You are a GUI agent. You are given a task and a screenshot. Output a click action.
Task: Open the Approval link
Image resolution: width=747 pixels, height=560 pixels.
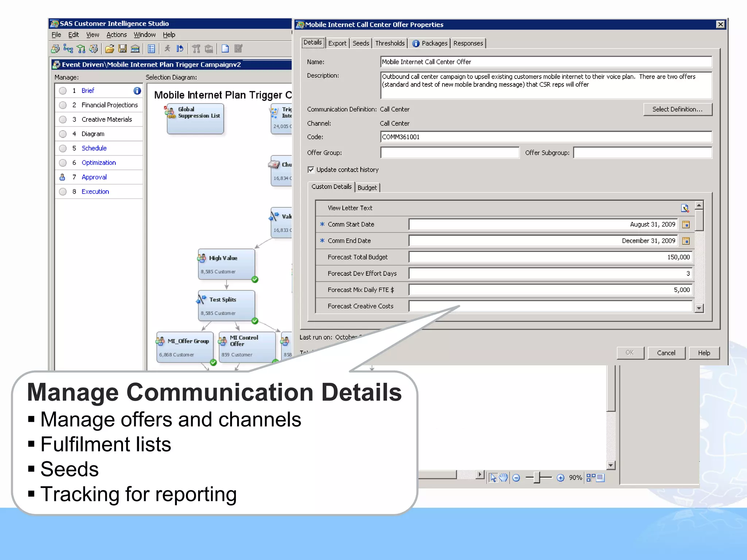point(94,178)
